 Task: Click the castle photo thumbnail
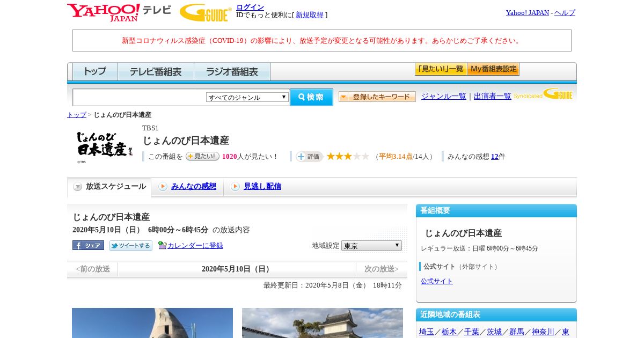(x=323, y=323)
